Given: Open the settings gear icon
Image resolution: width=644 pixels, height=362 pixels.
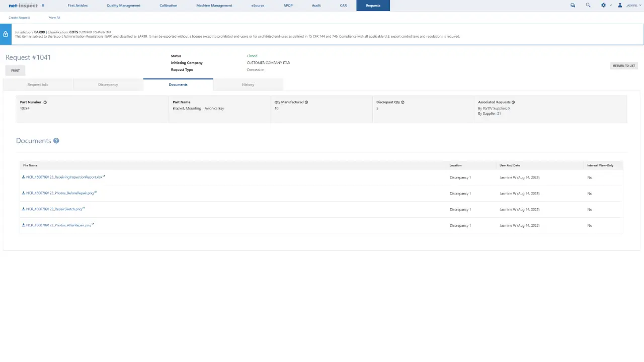Looking at the screenshot, I should [603, 5].
